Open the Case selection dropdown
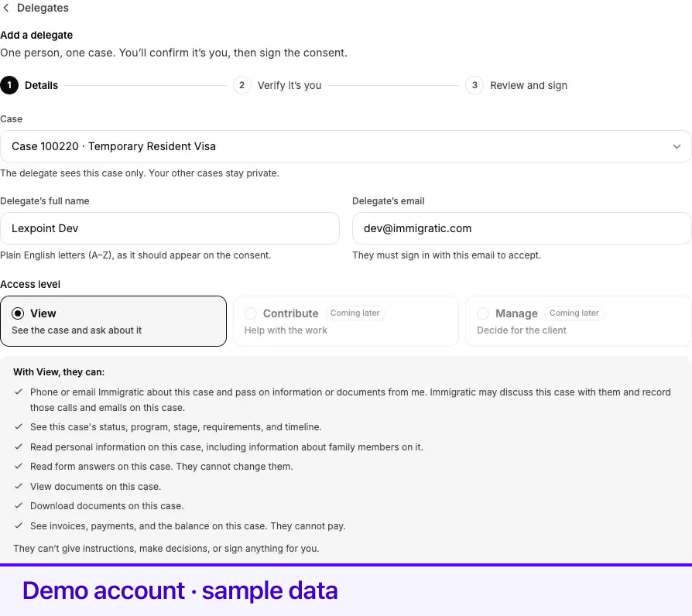The width and height of the screenshot is (692, 616). [x=345, y=146]
